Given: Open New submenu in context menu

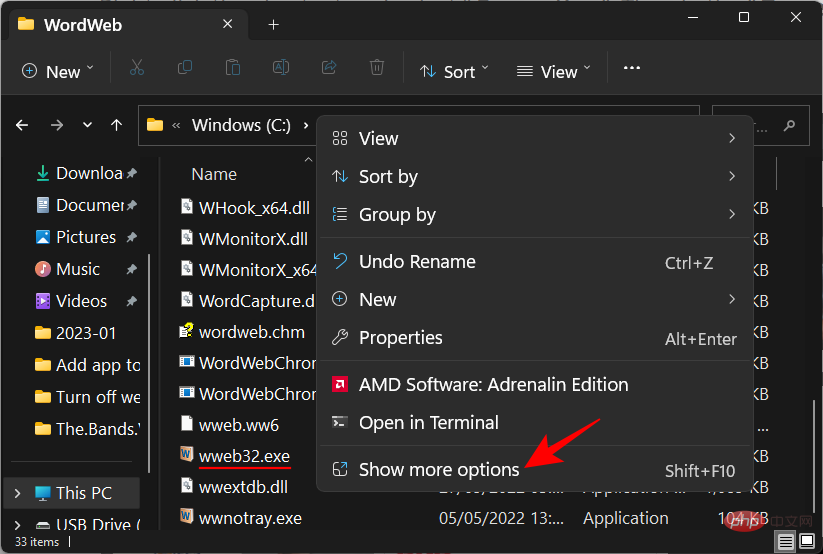Looking at the screenshot, I should [535, 299].
